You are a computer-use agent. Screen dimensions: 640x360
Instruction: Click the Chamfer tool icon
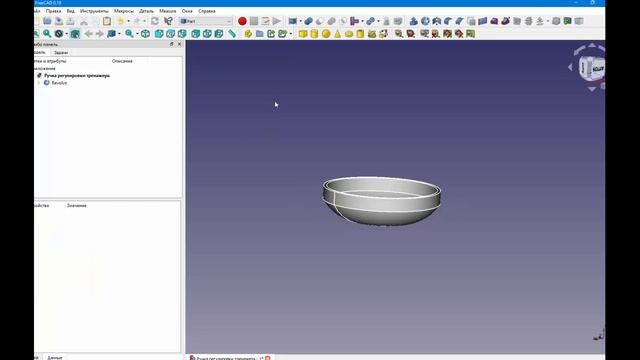click(x=459, y=21)
